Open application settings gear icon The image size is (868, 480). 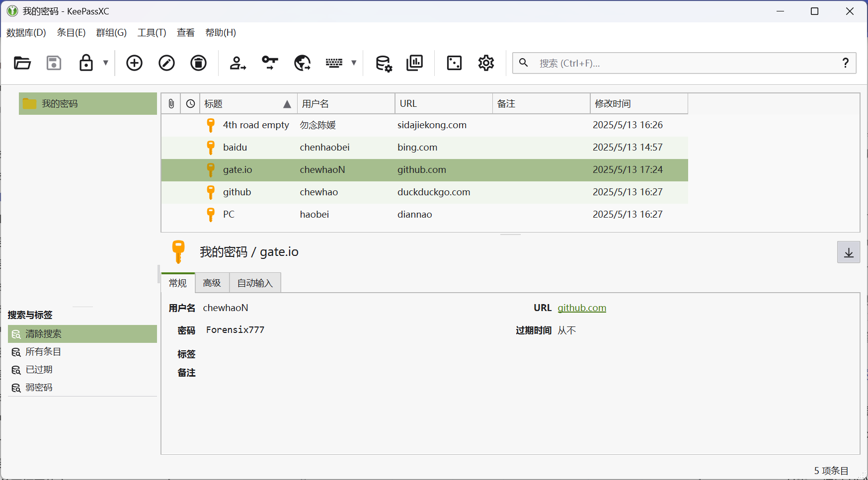[x=486, y=63]
